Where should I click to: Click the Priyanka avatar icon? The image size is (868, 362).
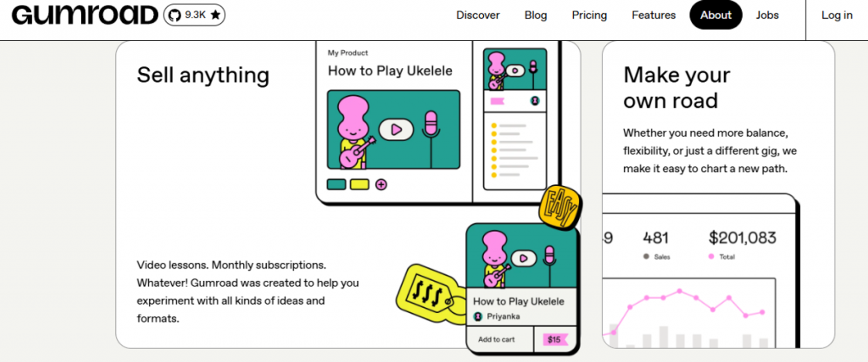tap(478, 316)
